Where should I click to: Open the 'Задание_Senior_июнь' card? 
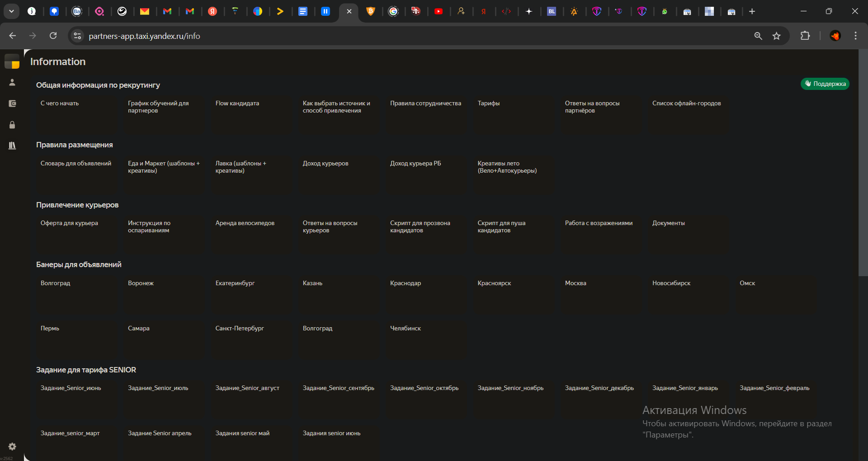76,399
